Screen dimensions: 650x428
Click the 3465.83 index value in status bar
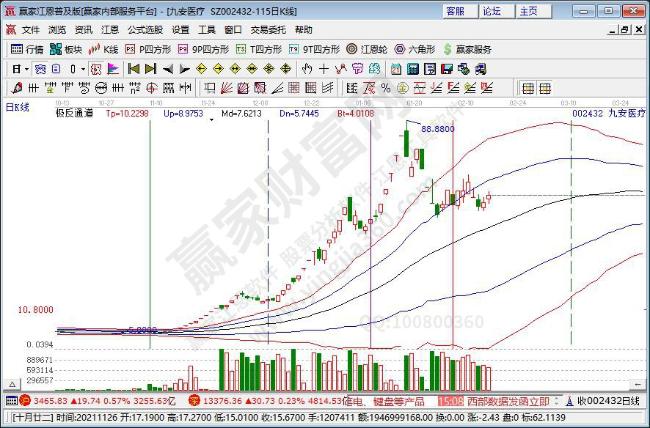click(50, 401)
